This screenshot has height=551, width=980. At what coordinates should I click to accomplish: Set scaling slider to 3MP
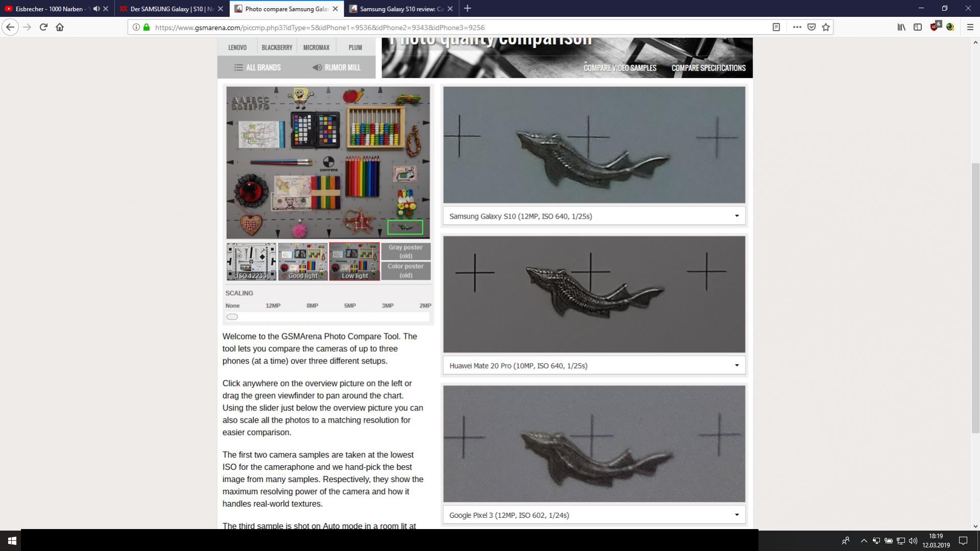[388, 305]
